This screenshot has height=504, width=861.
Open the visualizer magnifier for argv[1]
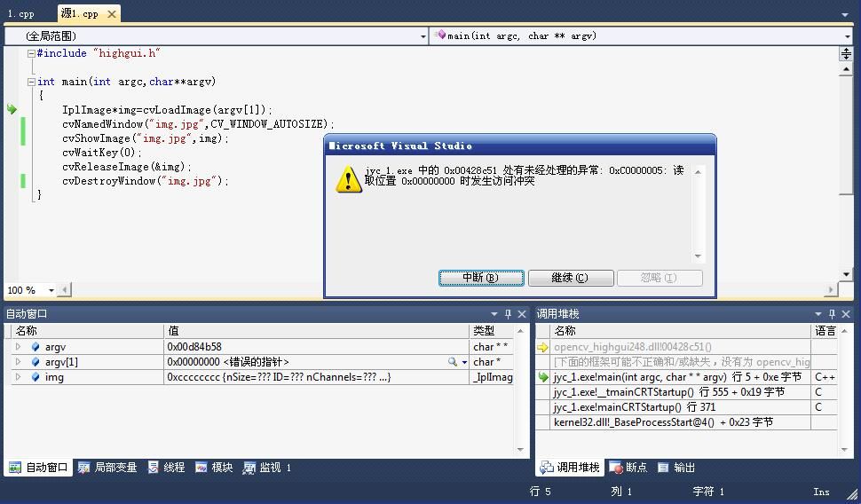click(453, 362)
